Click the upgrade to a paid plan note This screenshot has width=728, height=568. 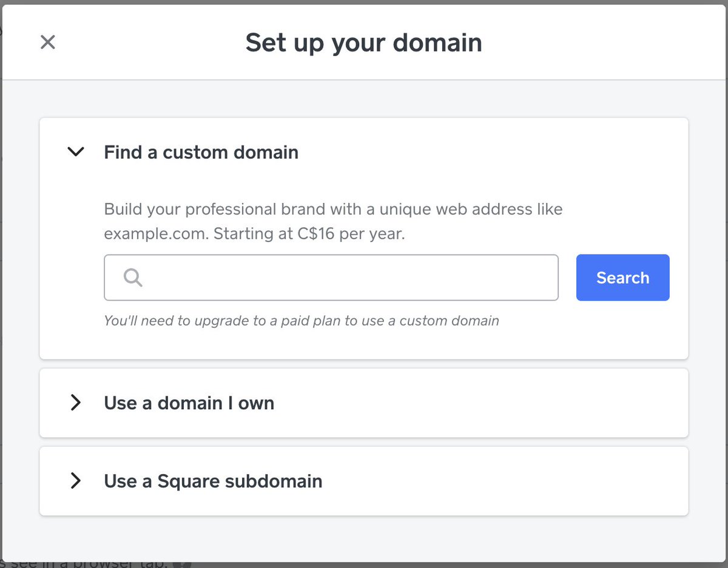coord(301,321)
